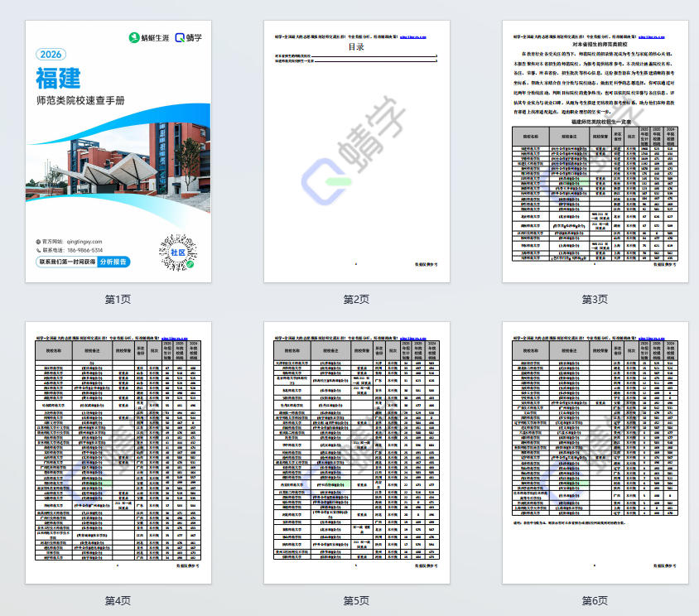Click the phone icon beside 联系电话

(38, 250)
